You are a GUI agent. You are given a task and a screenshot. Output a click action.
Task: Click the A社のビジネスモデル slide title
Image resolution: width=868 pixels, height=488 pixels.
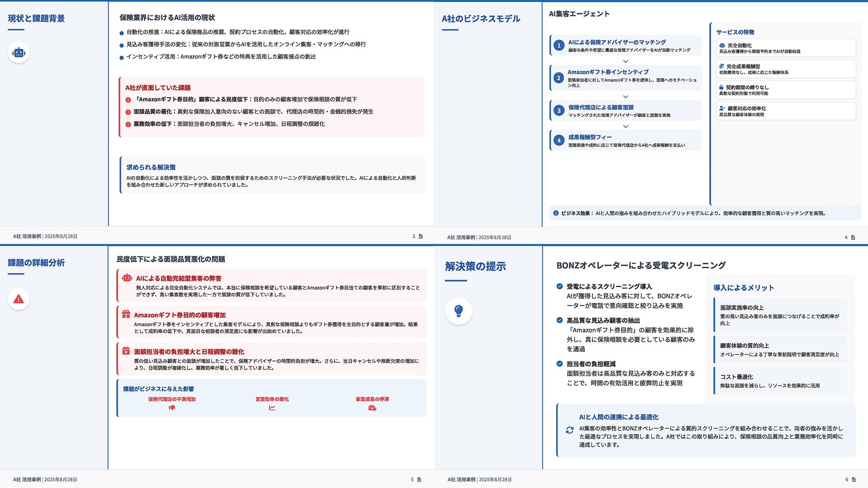click(x=481, y=19)
